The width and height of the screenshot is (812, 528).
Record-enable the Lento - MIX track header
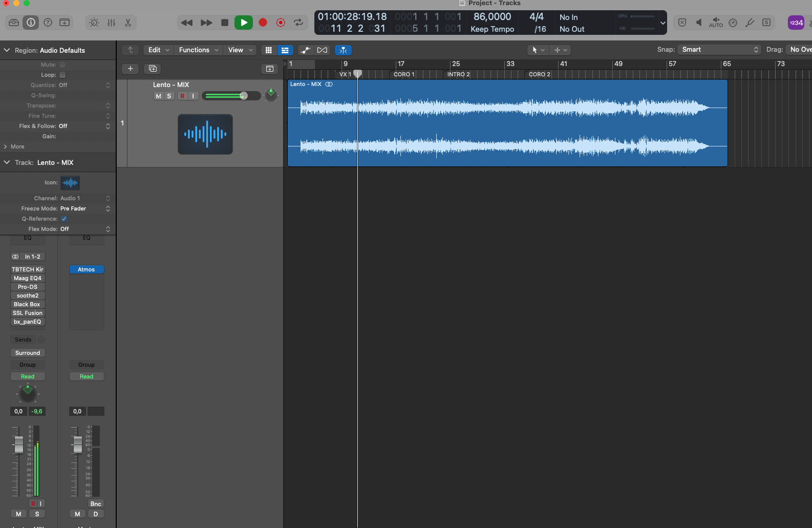tap(182, 96)
